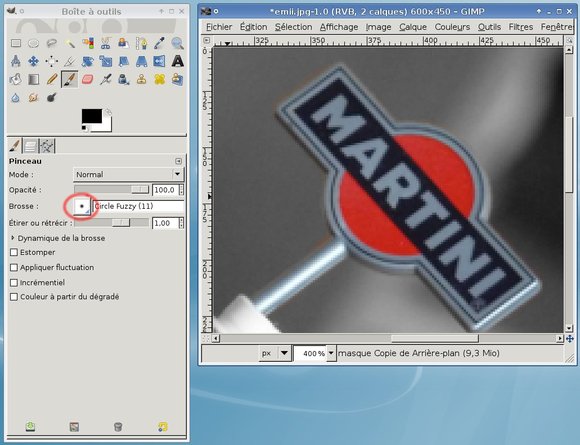Select the Measure compass tool
This screenshot has width=580, height=445.
click(x=16, y=61)
